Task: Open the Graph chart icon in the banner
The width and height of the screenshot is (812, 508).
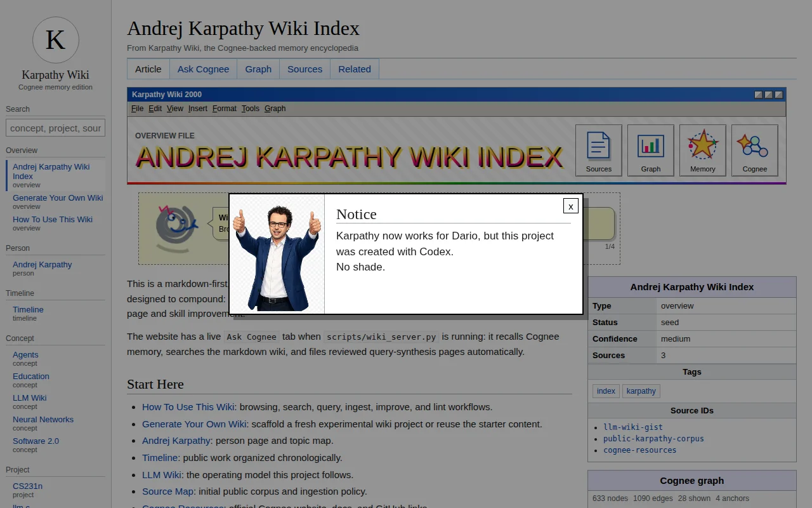Action: click(650, 150)
